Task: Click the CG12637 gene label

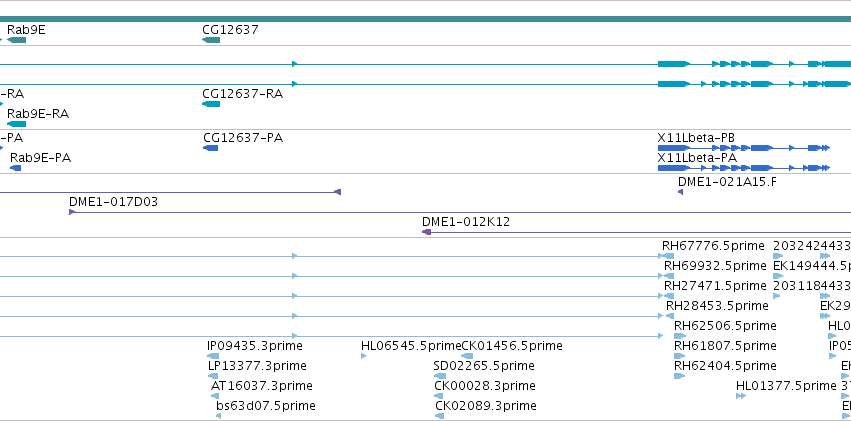Action: point(230,30)
